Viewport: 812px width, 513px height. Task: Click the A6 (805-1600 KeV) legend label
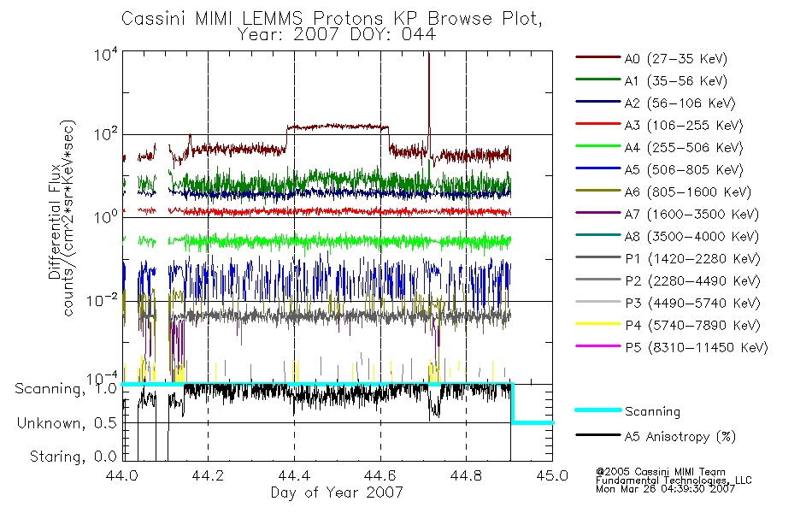coord(688,192)
